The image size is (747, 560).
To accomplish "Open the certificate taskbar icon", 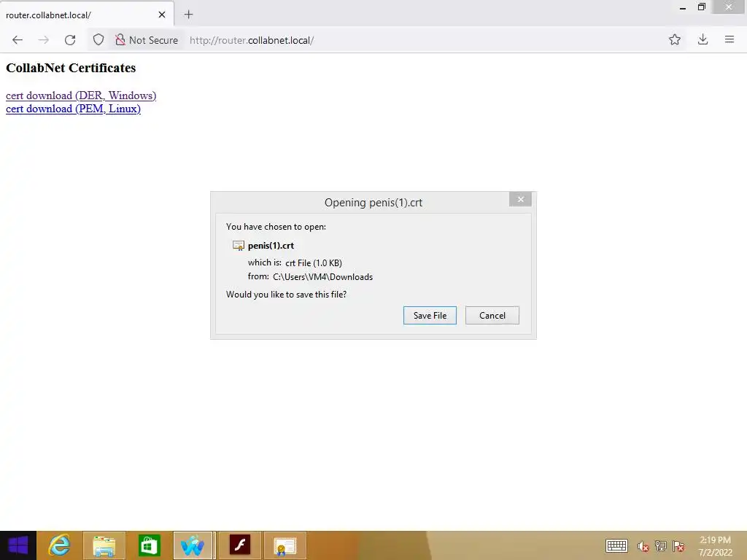I will (x=285, y=545).
